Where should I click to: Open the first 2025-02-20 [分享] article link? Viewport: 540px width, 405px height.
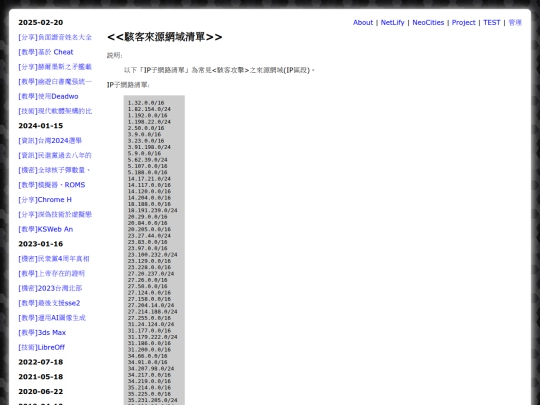[55, 37]
